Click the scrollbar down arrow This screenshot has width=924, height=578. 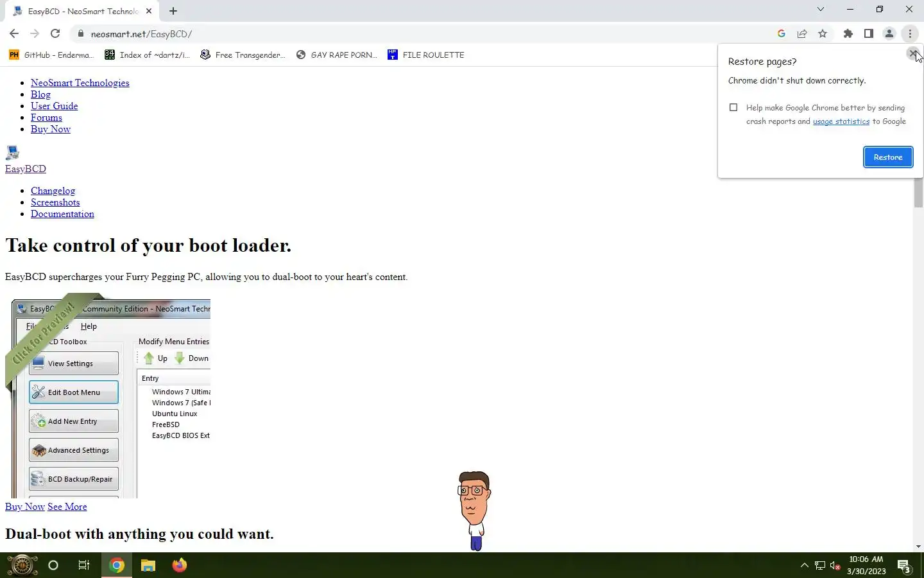(x=918, y=547)
